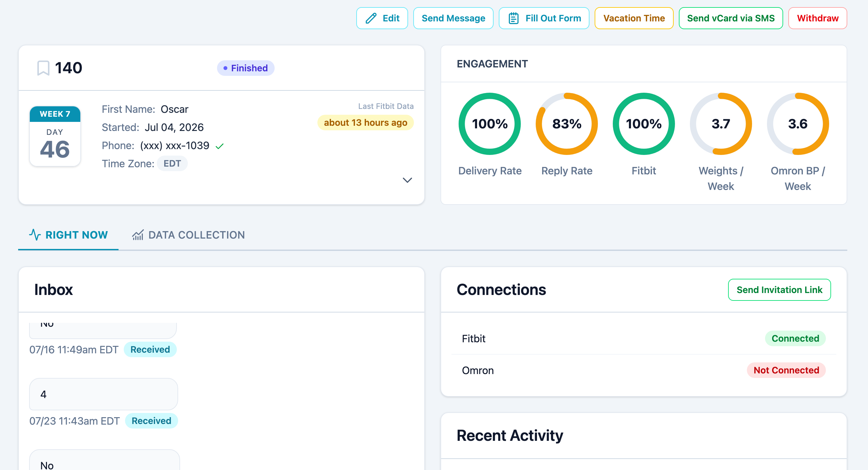Select the Fitbit connection row label
The image size is (868, 470).
point(474,338)
